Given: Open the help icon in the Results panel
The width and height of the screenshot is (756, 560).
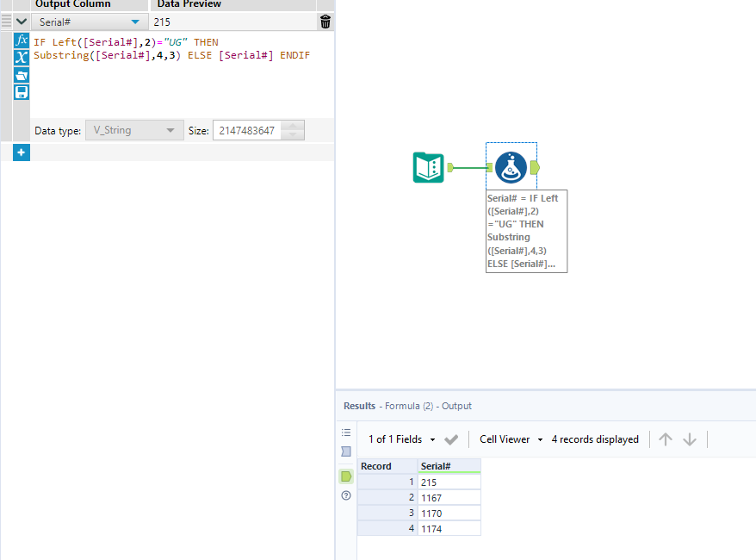Looking at the screenshot, I should click(x=345, y=495).
